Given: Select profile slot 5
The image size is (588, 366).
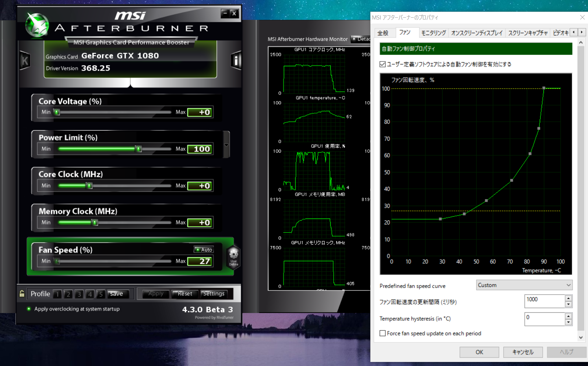Looking at the screenshot, I should 101,294.
